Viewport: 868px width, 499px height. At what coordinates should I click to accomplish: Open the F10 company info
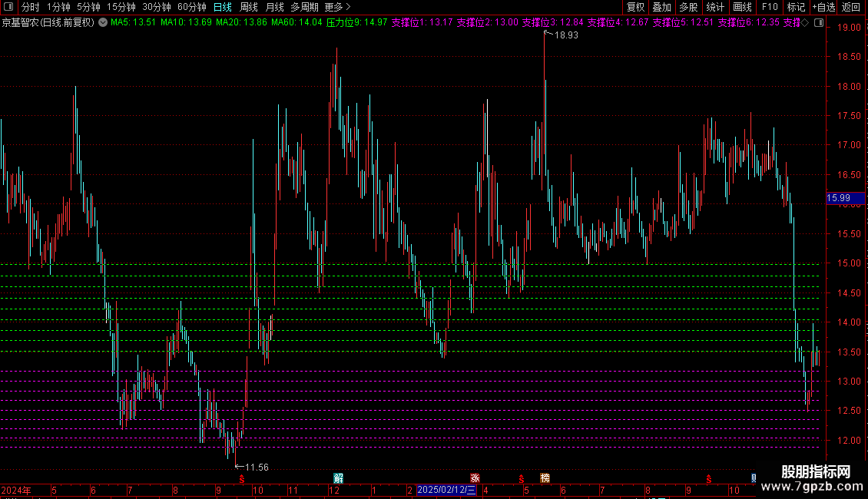tap(770, 7)
